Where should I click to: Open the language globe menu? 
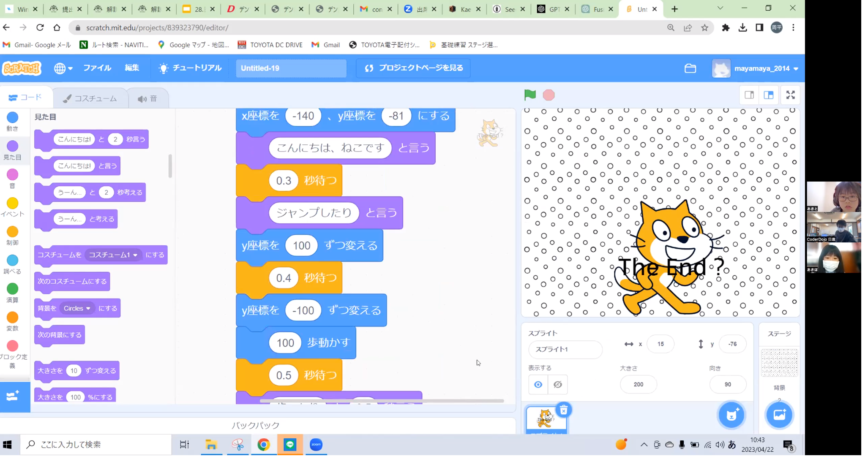point(63,68)
